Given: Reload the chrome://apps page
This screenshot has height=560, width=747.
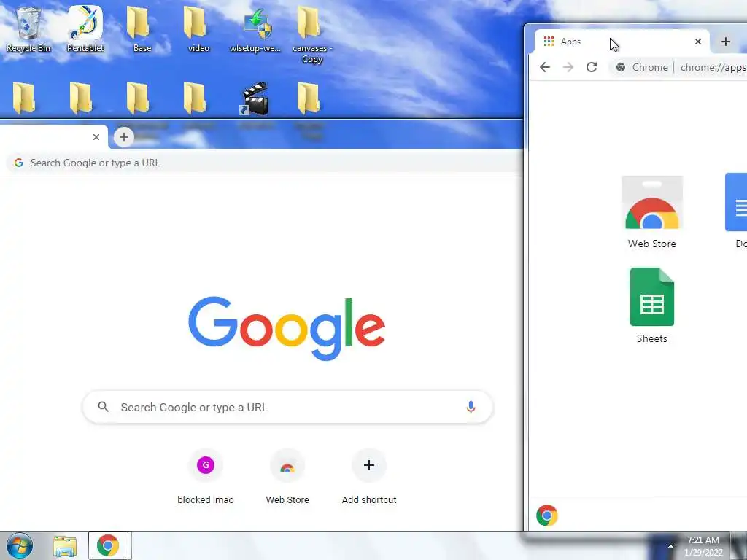Looking at the screenshot, I should (x=592, y=67).
